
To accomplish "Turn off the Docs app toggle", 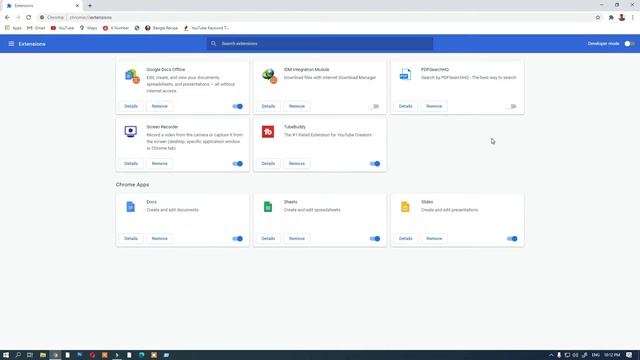I will coord(238,239).
